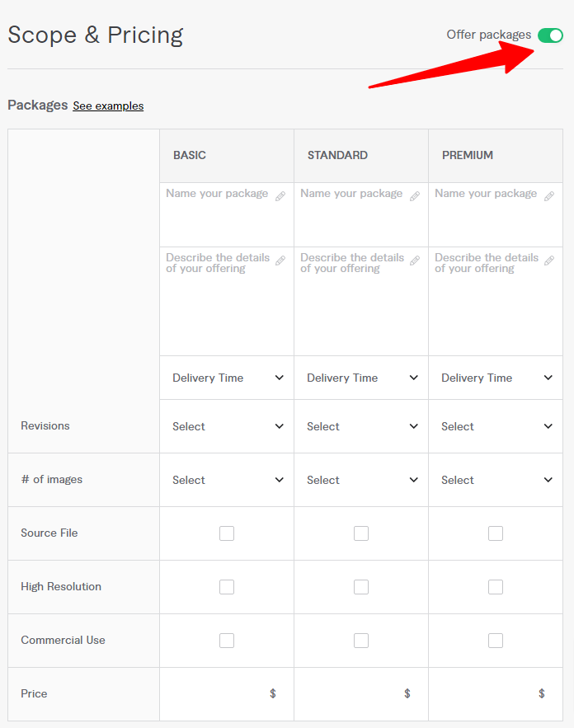Enable High Resolution for Standard package
Image resolution: width=574 pixels, height=728 pixels.
click(361, 587)
